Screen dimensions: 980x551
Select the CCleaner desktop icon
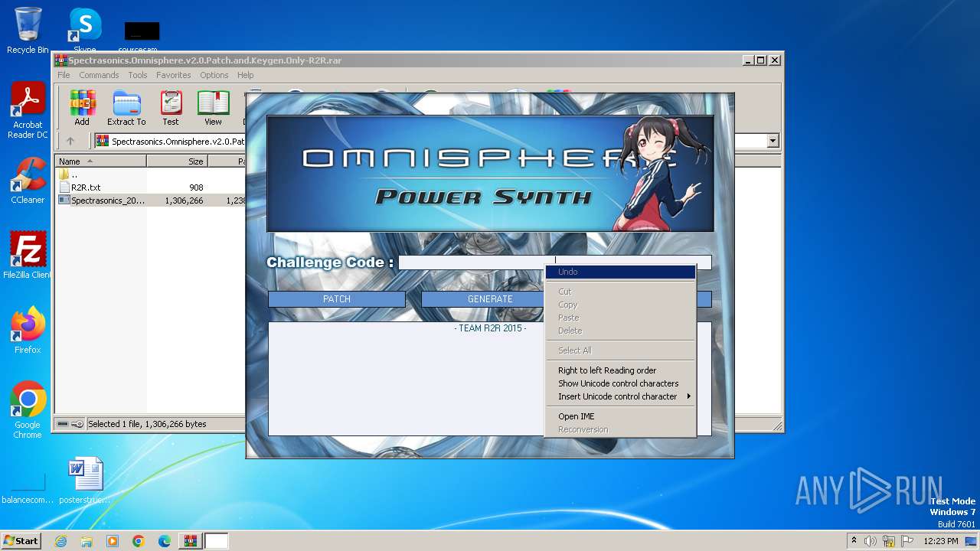pyautogui.click(x=28, y=181)
